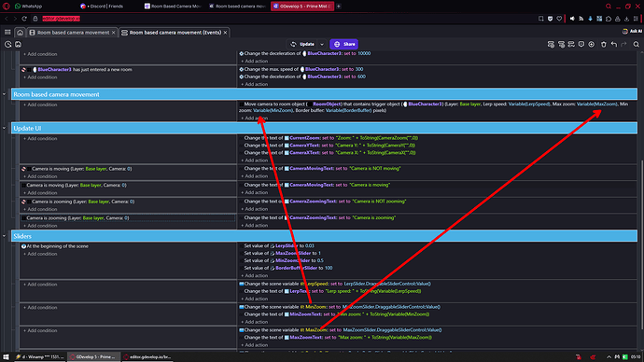Click Add action under Move camera to room

[x=254, y=118]
